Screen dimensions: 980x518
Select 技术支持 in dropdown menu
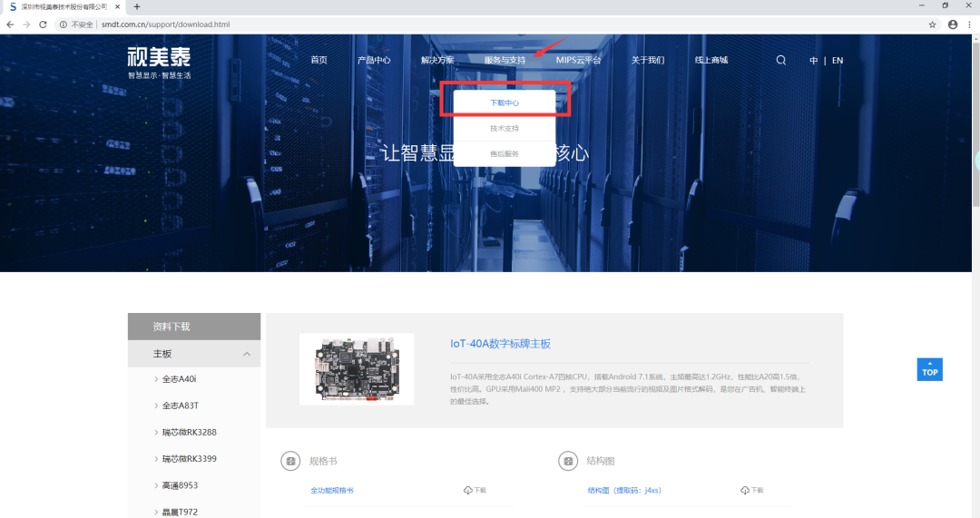pyautogui.click(x=505, y=128)
